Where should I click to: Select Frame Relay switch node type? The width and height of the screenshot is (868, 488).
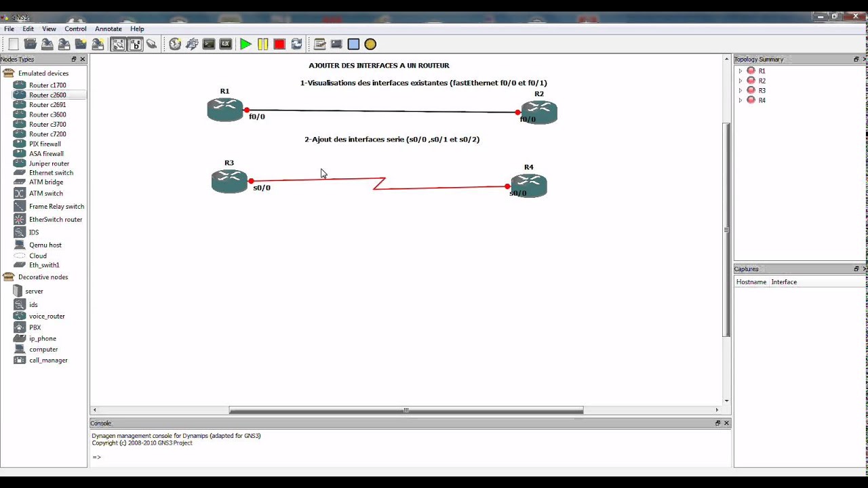(x=56, y=207)
